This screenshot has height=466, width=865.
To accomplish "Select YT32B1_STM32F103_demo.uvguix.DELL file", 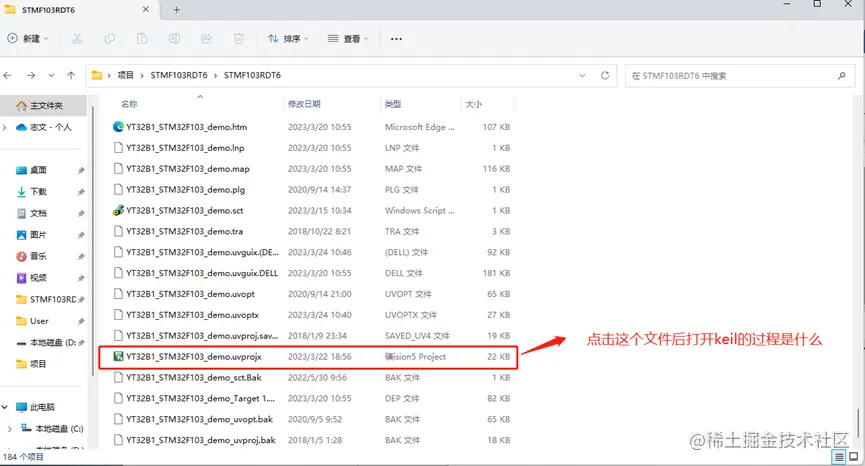I will (312, 273).
